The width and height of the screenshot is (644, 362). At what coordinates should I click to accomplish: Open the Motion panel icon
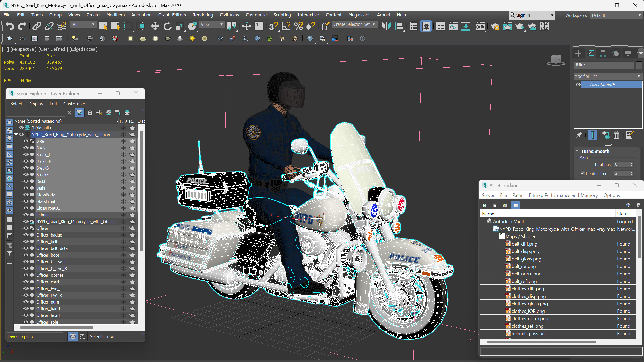[x=615, y=54]
